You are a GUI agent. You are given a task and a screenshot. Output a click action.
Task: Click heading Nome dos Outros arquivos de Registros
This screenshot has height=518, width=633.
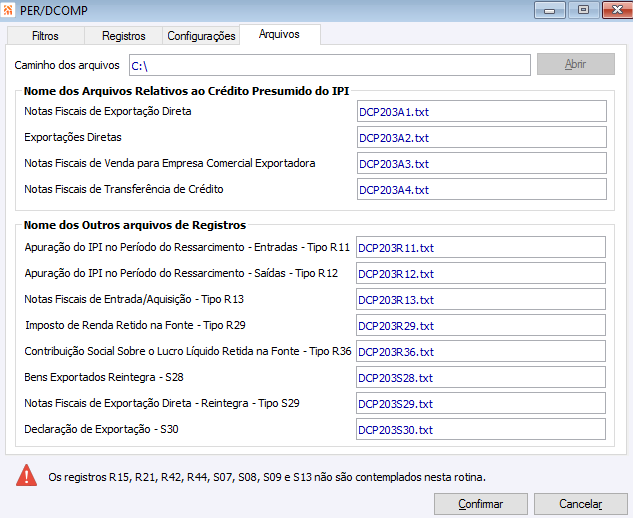pos(135,225)
